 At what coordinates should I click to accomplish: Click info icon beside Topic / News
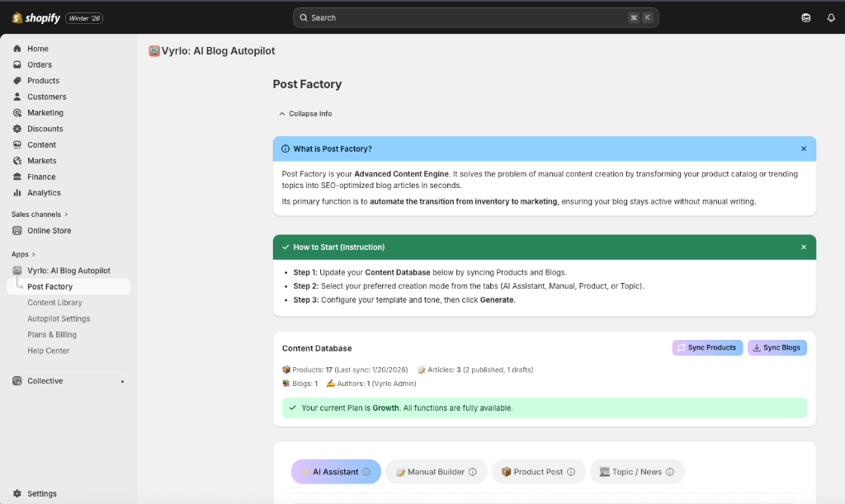click(x=670, y=472)
